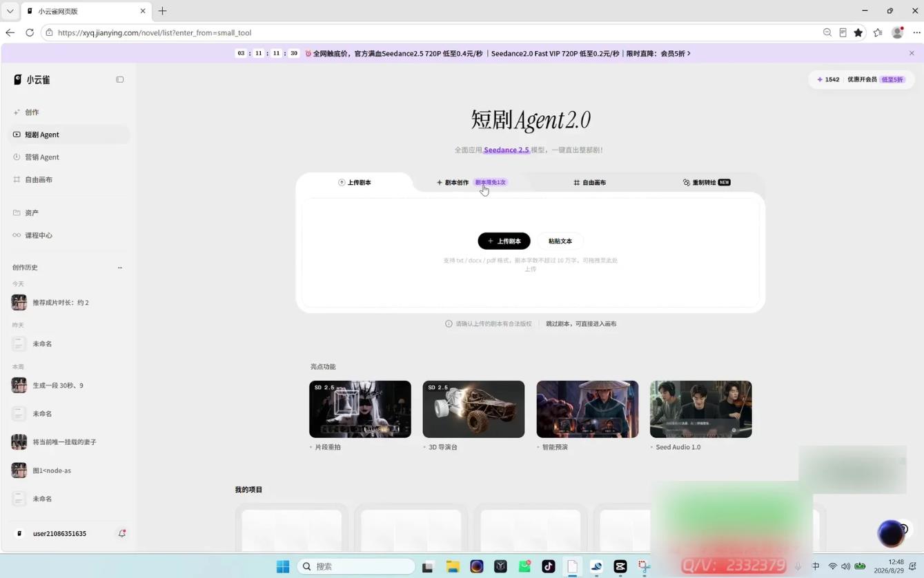Open the browser zoom magnifier icon
924x578 pixels.
[x=827, y=32]
